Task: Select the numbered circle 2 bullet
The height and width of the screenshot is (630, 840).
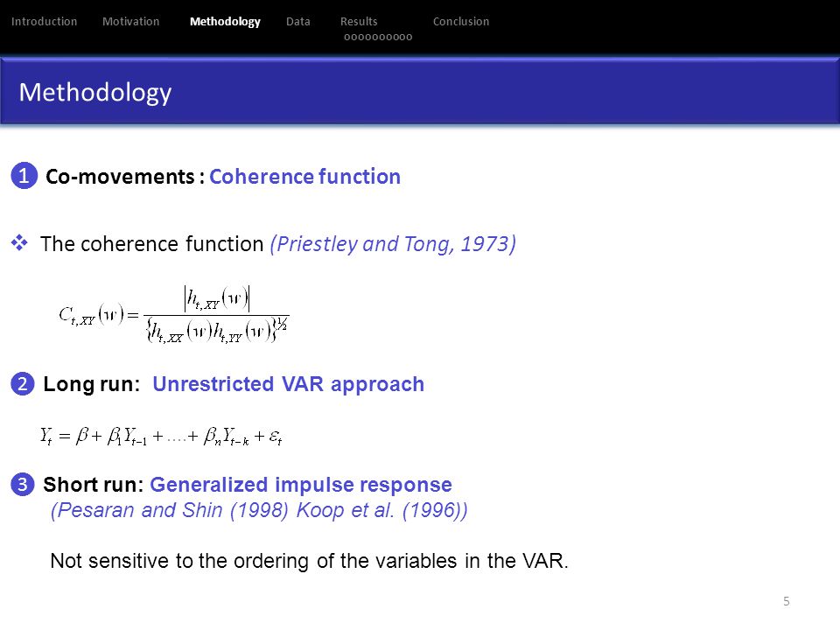Action: click(23, 383)
